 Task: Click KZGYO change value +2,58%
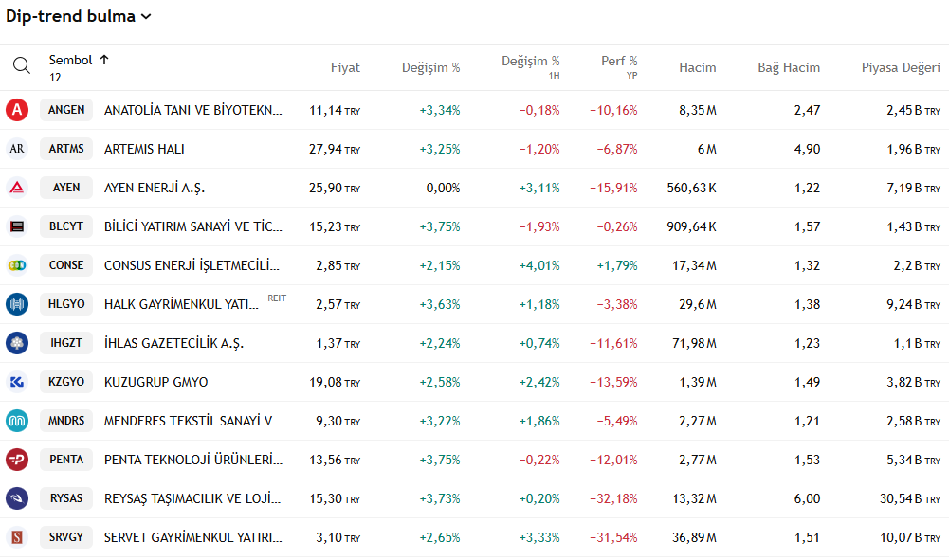(x=439, y=382)
